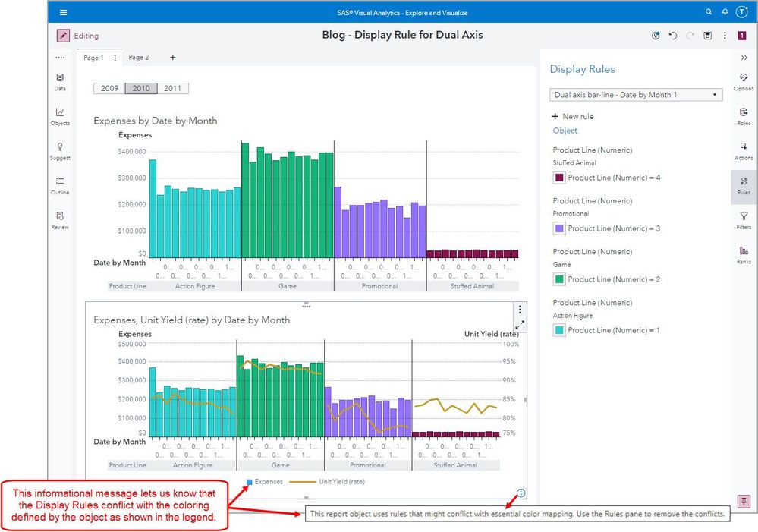Click the pin icon at the bottom right

744,501
